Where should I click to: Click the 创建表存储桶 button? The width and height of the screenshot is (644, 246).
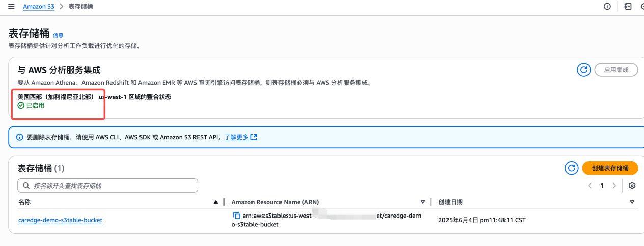click(610, 168)
